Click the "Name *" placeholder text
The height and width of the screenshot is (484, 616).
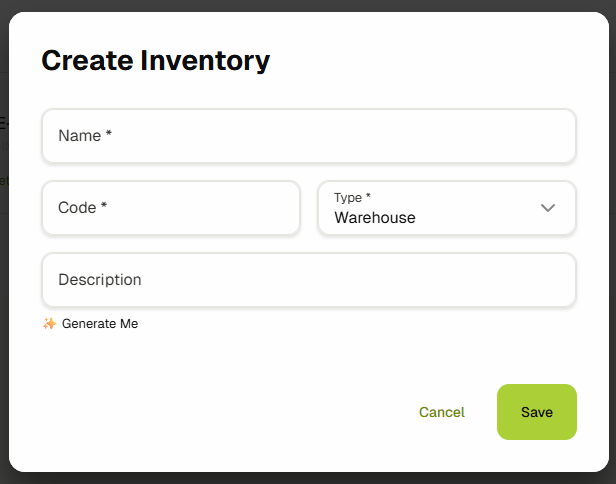[x=85, y=136]
